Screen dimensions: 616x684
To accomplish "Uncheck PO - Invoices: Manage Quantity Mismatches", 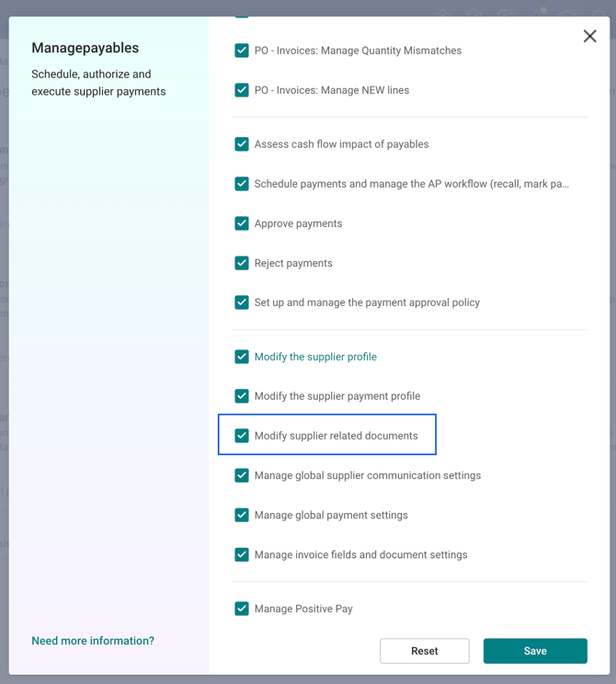I will pos(242,51).
